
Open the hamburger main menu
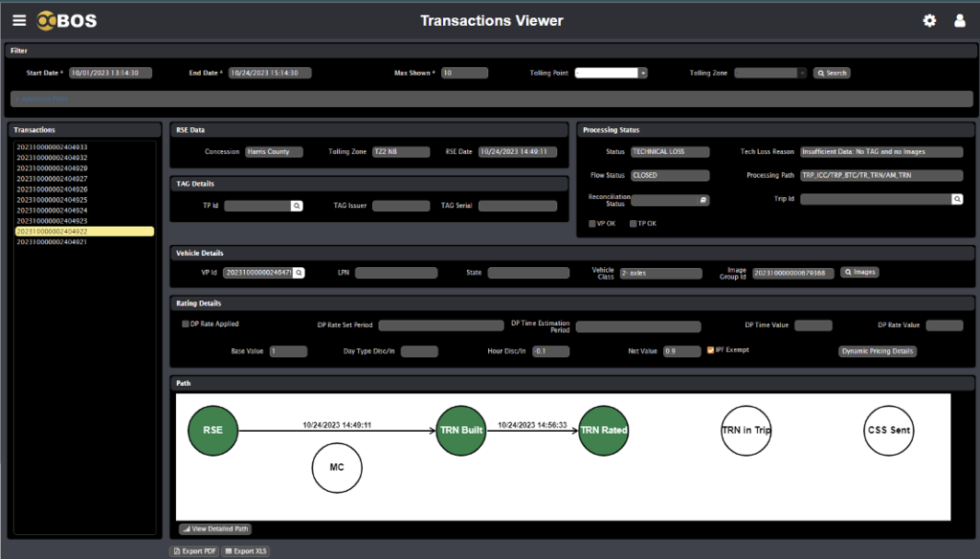(x=19, y=20)
